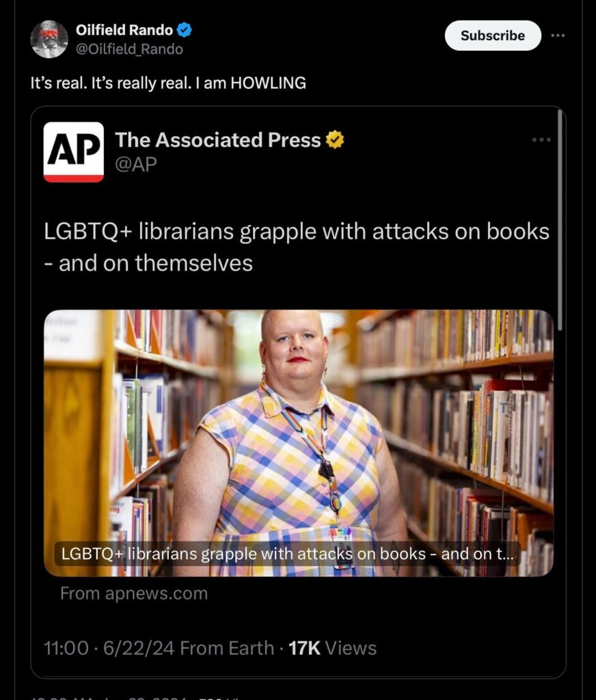Click the 'It's real. It's really real' post text
596x700 pixels.
[x=168, y=83]
